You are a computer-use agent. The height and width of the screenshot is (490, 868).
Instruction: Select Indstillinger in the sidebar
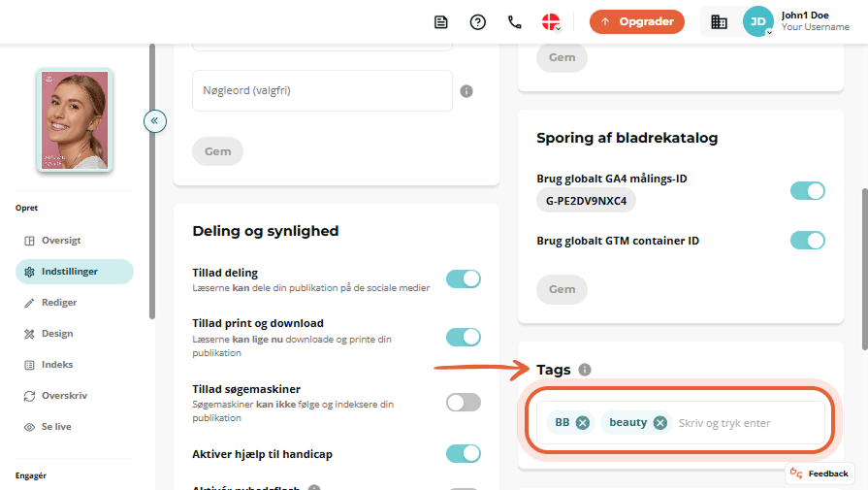click(75, 272)
